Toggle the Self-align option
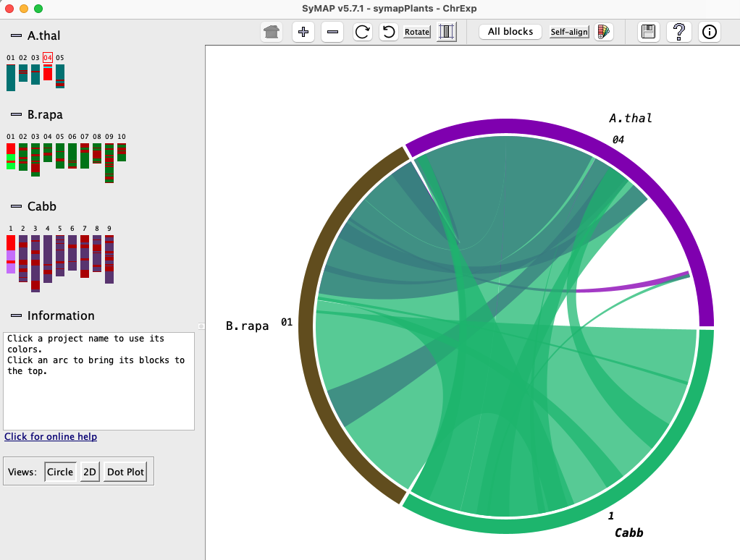This screenshot has width=740, height=560. click(x=569, y=32)
